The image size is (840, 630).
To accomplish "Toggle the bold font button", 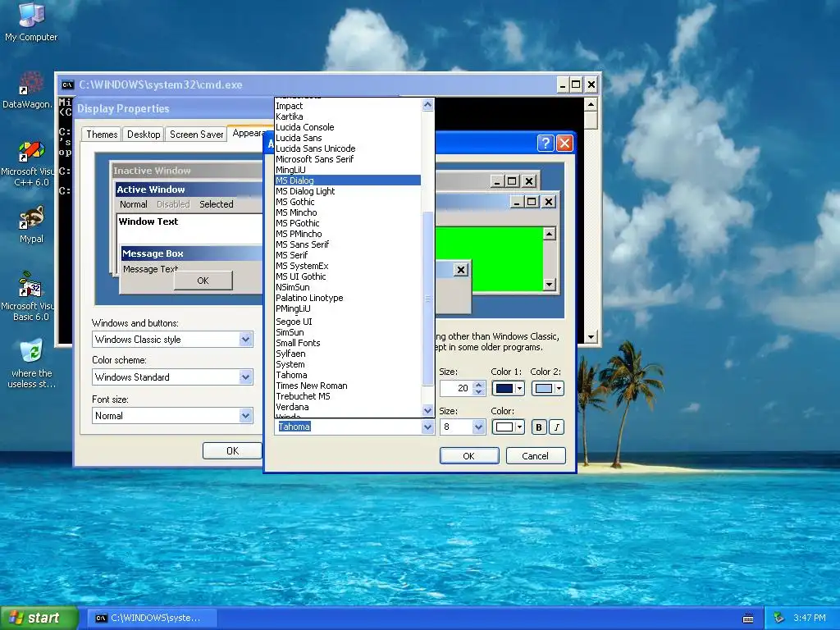I will coord(538,427).
